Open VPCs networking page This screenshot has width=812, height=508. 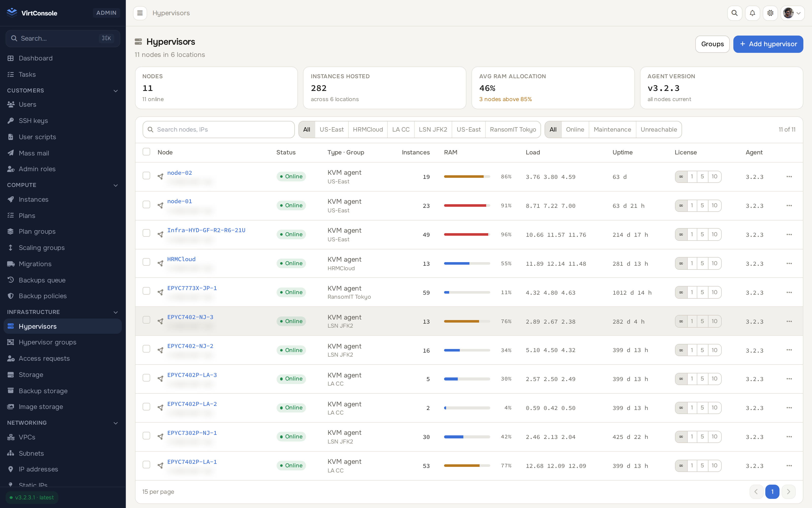63,437
